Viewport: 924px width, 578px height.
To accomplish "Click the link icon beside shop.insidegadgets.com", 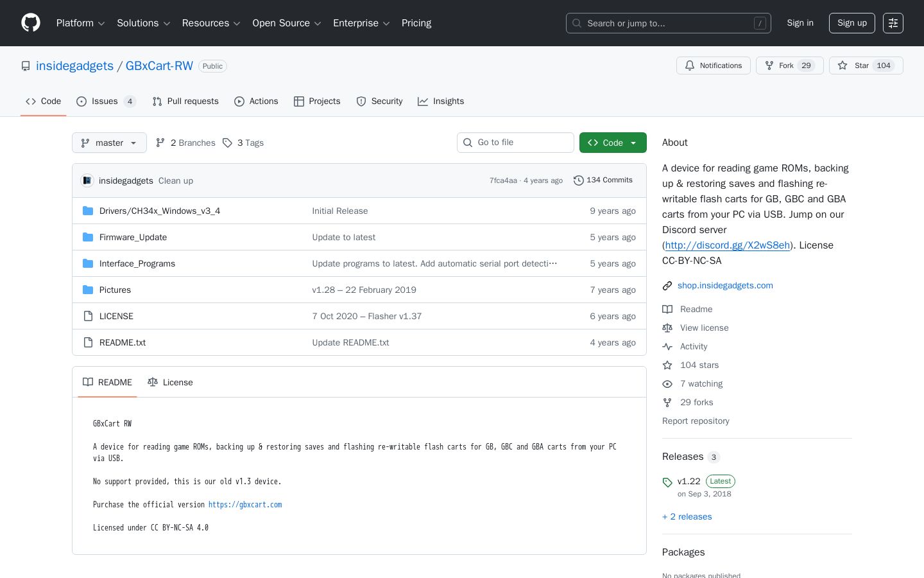I will point(667,286).
